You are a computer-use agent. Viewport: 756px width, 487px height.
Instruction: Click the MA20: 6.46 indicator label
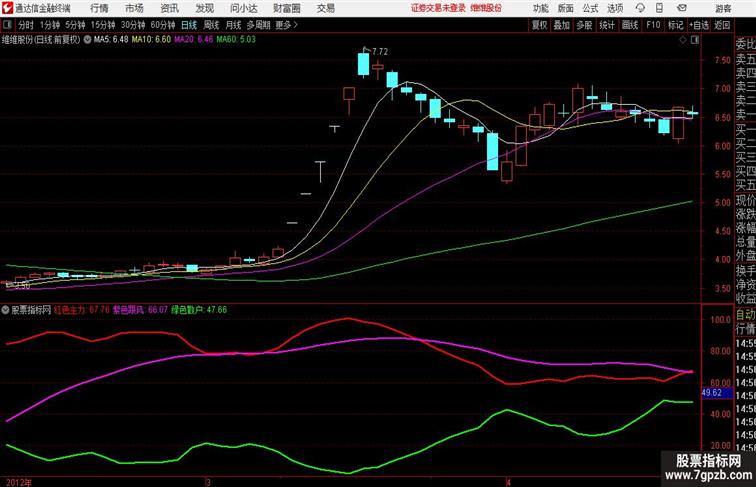pyautogui.click(x=193, y=40)
